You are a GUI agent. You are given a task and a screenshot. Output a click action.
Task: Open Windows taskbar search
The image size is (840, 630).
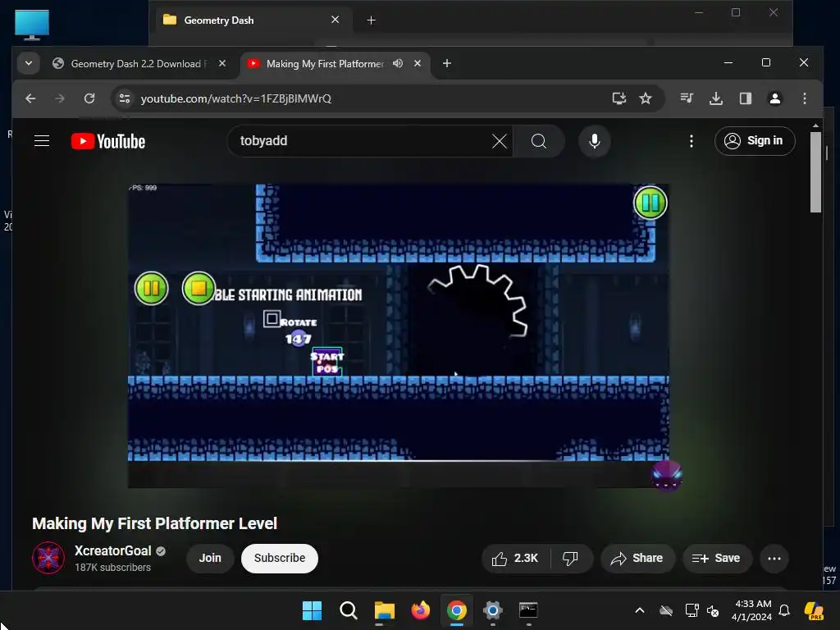pyautogui.click(x=348, y=610)
